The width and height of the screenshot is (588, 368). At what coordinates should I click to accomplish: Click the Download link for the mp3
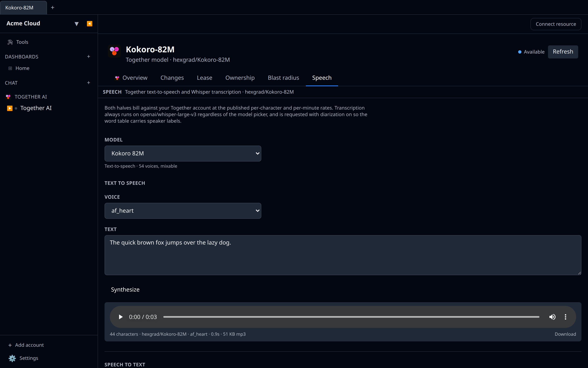click(565, 334)
